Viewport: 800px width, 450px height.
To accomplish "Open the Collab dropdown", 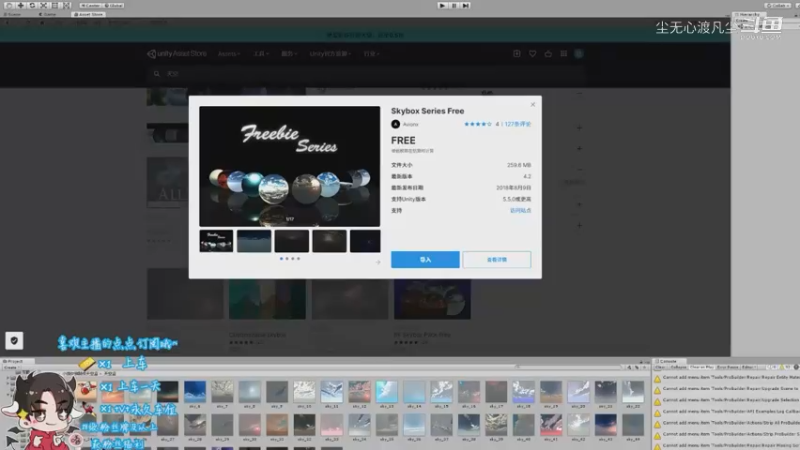I will 778,5.
